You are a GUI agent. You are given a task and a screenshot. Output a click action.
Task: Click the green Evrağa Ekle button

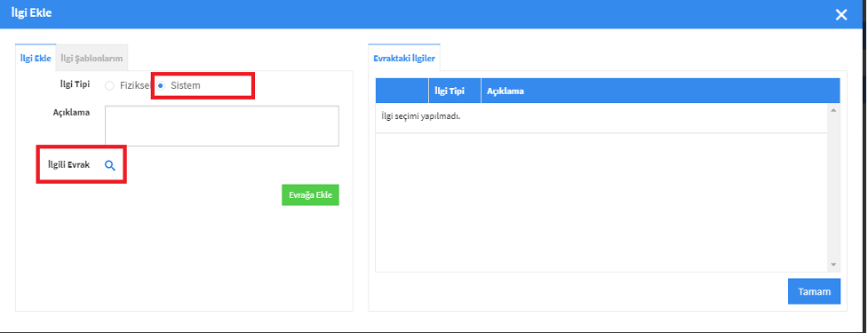coord(310,194)
